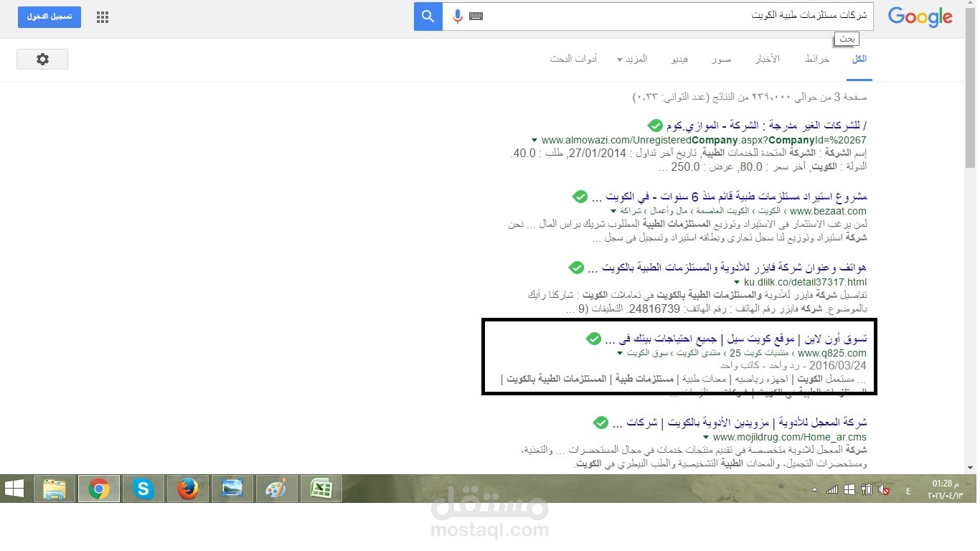This screenshot has height=551, width=980.
Task: Click the green safety check beside mojildrug result
Action: tap(600, 423)
